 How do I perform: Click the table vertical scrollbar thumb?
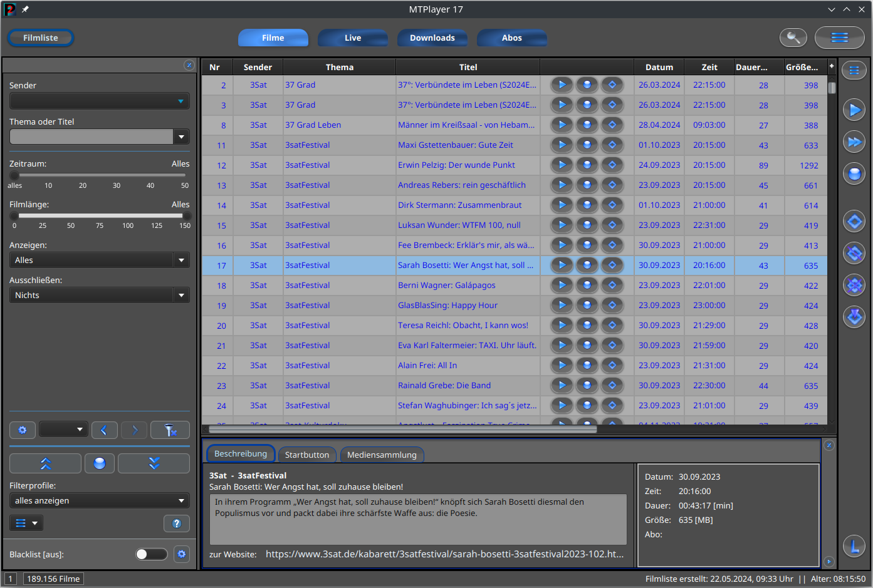click(x=832, y=88)
